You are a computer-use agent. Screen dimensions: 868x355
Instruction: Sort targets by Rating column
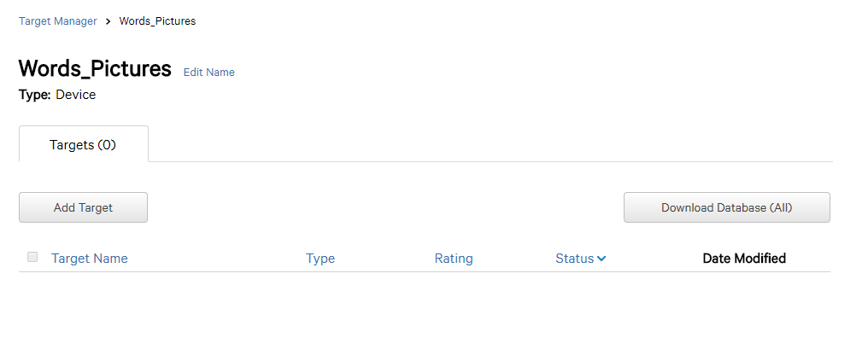(454, 259)
